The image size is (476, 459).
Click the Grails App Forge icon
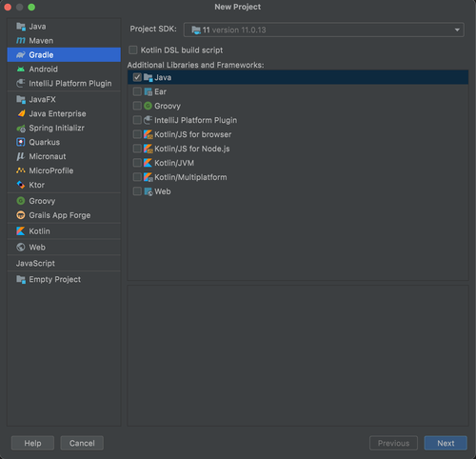click(21, 215)
